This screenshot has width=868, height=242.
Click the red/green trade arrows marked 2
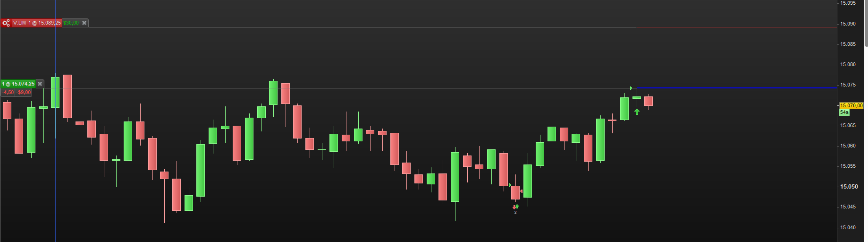click(x=515, y=207)
